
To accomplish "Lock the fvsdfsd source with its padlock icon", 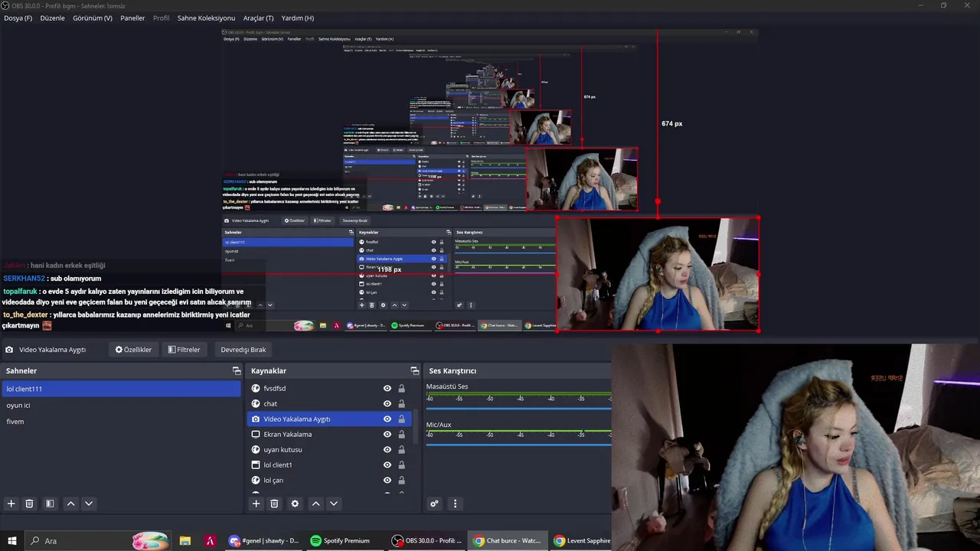I will pos(401,389).
